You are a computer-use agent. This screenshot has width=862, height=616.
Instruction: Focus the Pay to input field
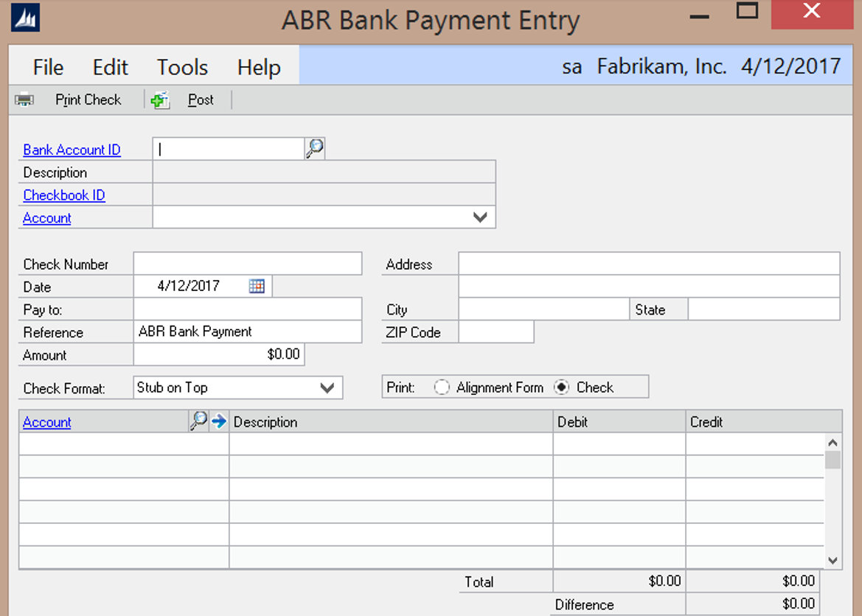pyautogui.click(x=248, y=309)
